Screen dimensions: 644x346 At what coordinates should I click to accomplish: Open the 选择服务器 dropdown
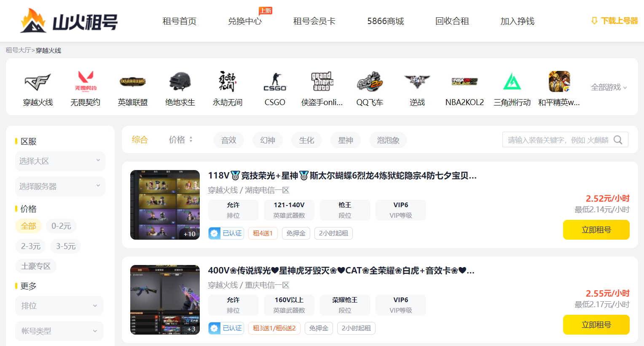pyautogui.click(x=60, y=187)
